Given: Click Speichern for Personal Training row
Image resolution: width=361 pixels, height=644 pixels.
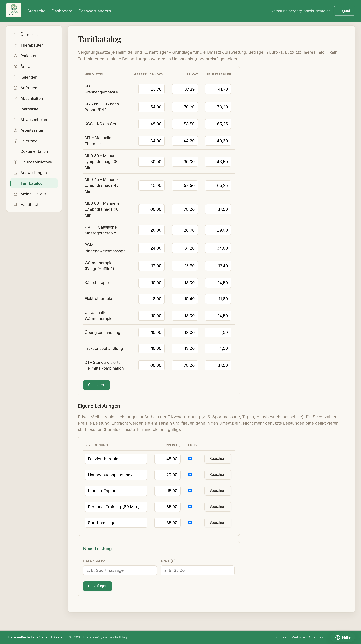Looking at the screenshot, I should coord(218,507).
